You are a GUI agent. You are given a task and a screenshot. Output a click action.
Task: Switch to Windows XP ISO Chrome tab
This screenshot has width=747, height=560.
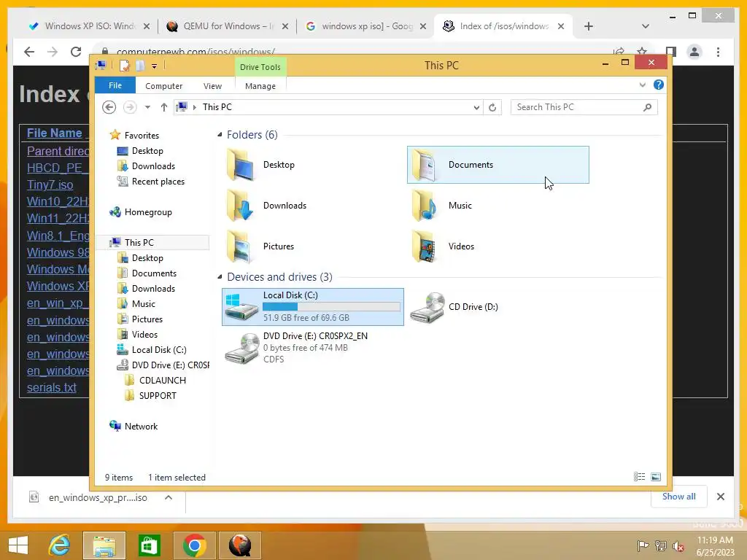pyautogui.click(x=88, y=26)
